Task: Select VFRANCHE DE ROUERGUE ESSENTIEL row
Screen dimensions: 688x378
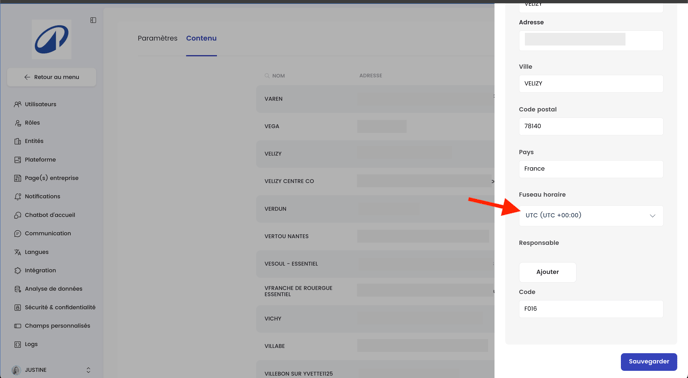Action: point(375,291)
